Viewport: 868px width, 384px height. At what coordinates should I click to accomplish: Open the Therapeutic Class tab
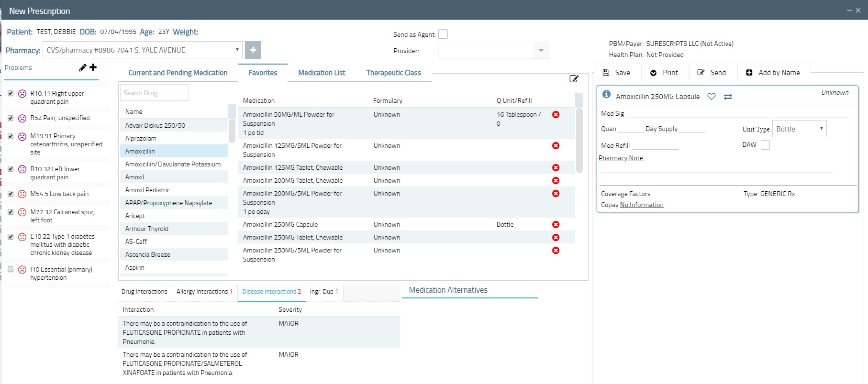(x=393, y=73)
